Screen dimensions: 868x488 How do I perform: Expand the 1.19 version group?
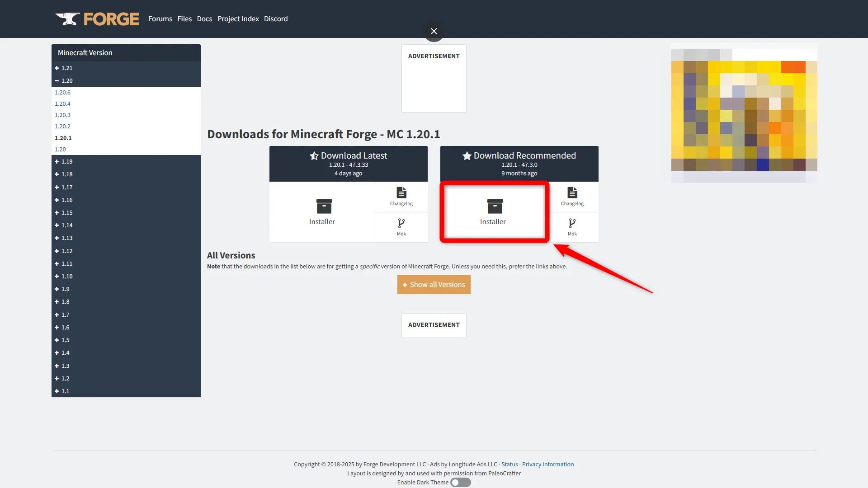(126, 161)
